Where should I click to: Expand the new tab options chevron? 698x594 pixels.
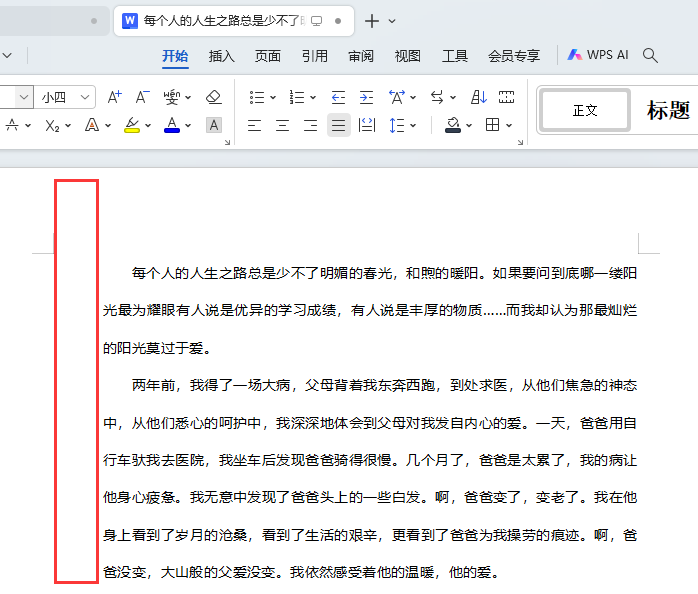click(392, 21)
